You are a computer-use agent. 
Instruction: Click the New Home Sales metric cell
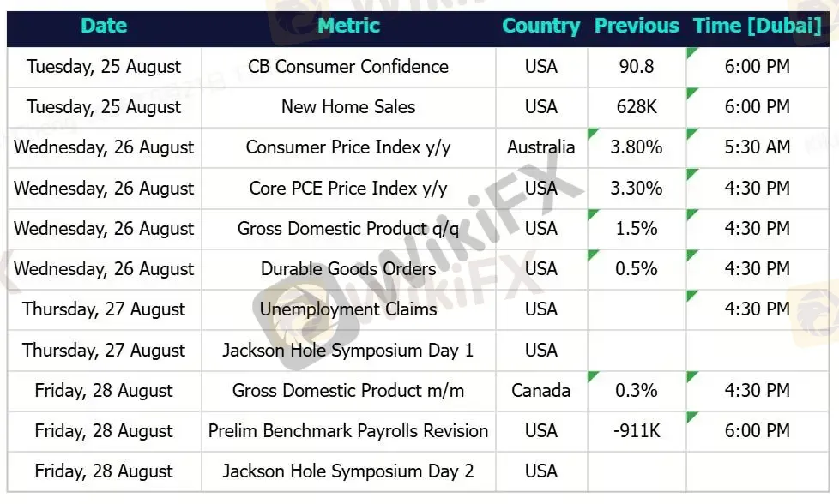348,107
